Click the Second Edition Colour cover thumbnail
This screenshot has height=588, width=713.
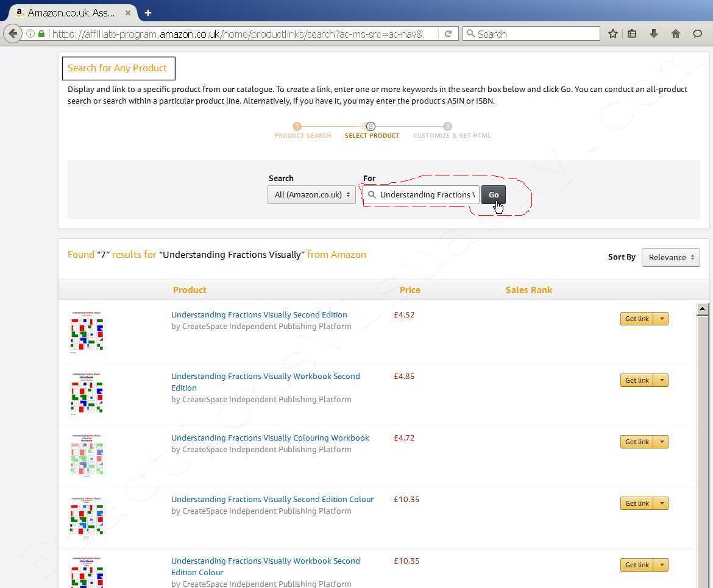point(87,517)
